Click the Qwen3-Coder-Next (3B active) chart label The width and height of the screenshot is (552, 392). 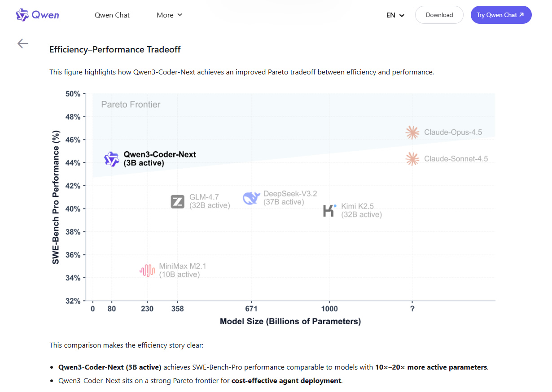(x=160, y=159)
